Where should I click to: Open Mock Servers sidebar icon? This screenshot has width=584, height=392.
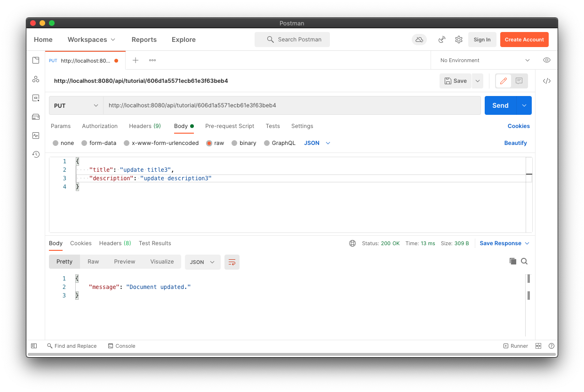[x=36, y=117]
